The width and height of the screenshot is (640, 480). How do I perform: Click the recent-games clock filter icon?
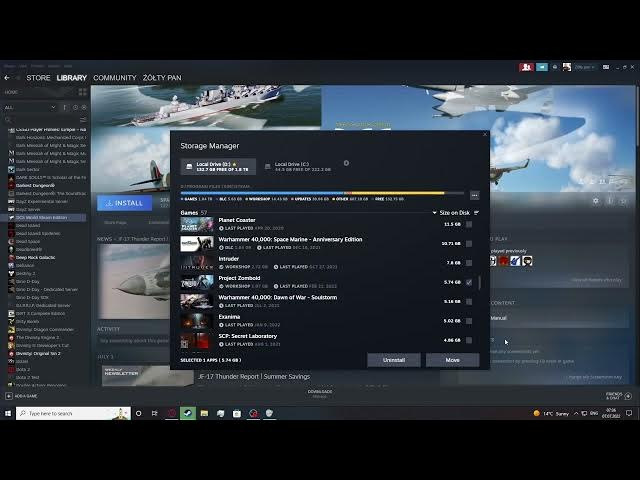coord(75,107)
